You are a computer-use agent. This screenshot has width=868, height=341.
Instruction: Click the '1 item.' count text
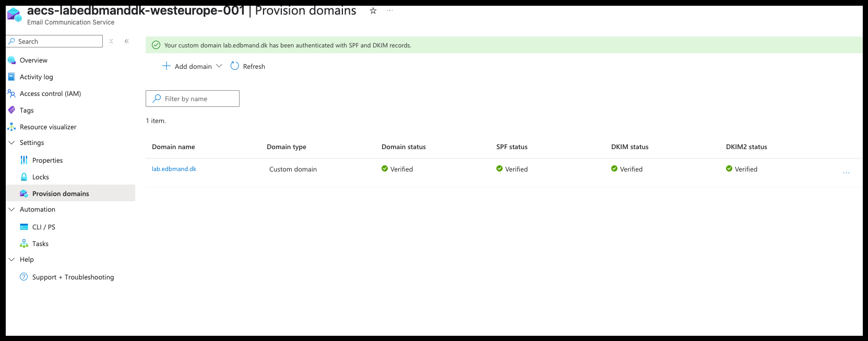pos(156,120)
